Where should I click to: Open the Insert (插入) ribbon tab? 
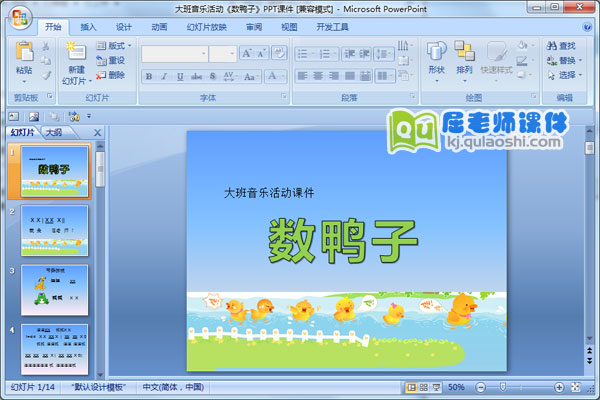88,27
